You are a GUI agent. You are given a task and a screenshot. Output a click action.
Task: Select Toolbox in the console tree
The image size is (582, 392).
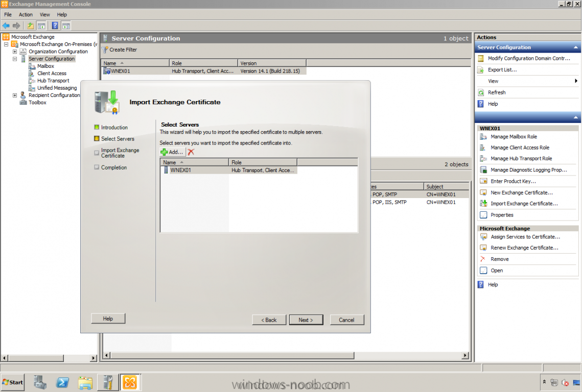(37, 103)
